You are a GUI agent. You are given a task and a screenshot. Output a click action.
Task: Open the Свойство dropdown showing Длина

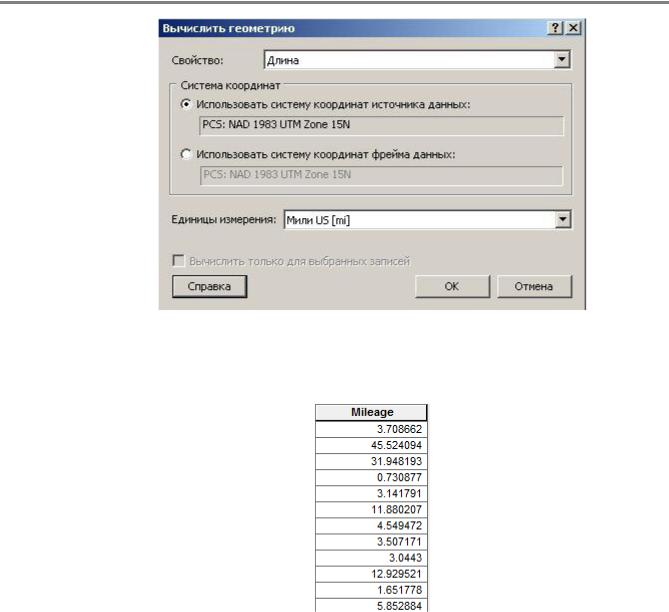(x=417, y=60)
